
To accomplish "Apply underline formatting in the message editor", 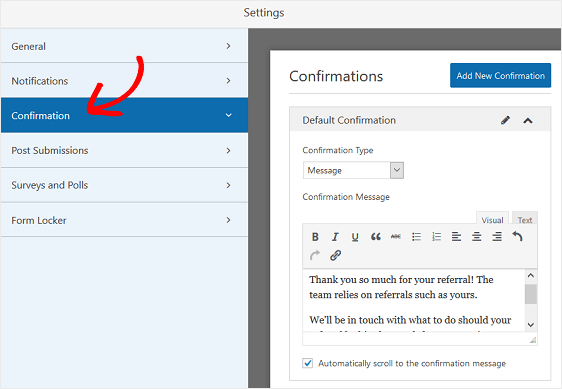I will pos(355,237).
